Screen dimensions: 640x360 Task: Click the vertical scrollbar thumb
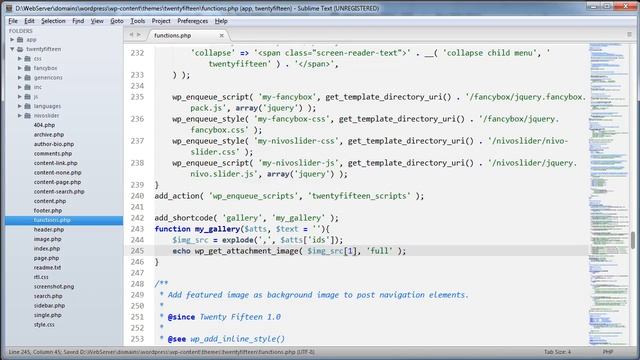click(633, 240)
